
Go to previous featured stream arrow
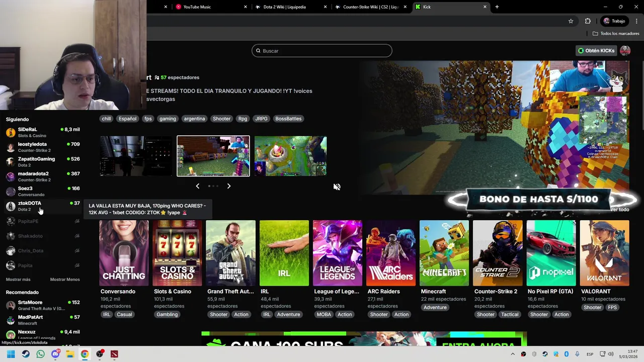(197, 186)
